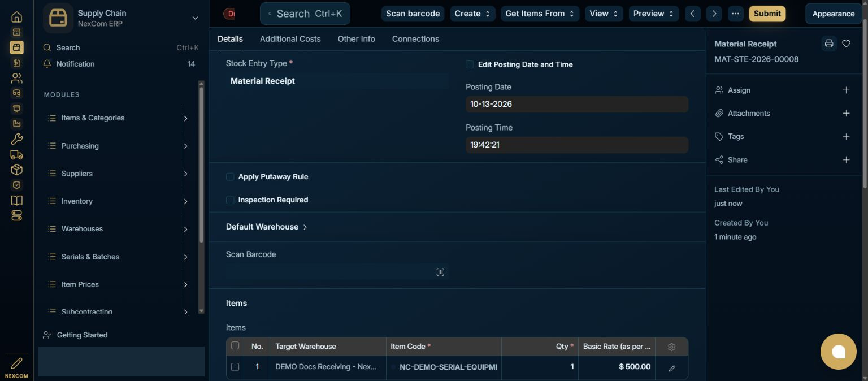Open the Create dropdown
Viewport: 868px width, 381px height.
[x=472, y=14]
